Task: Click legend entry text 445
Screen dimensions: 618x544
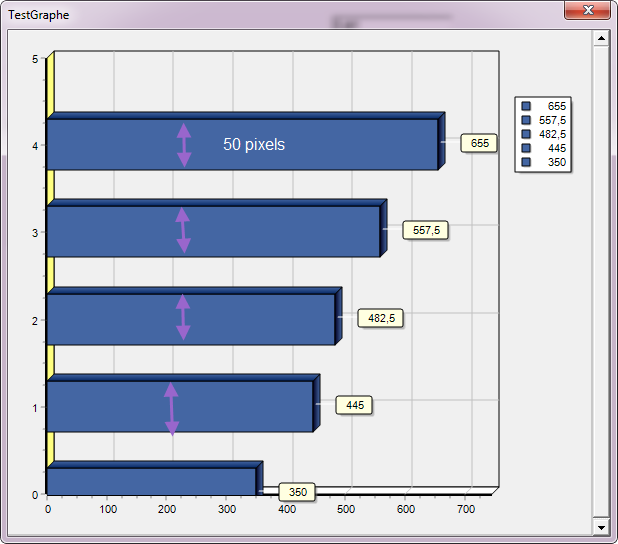Action: (x=557, y=148)
